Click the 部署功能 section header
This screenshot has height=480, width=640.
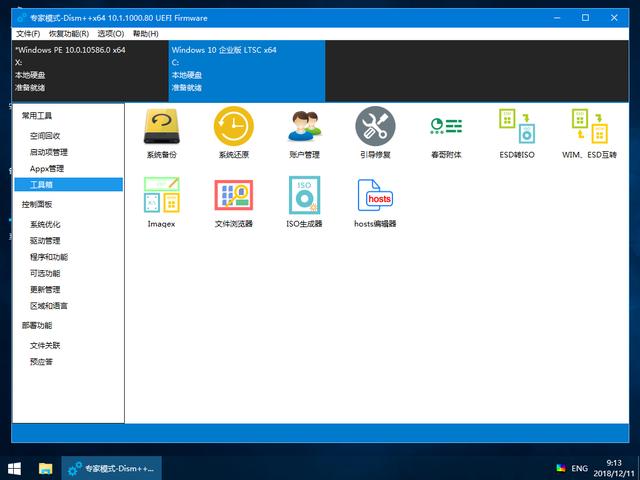tap(37, 325)
